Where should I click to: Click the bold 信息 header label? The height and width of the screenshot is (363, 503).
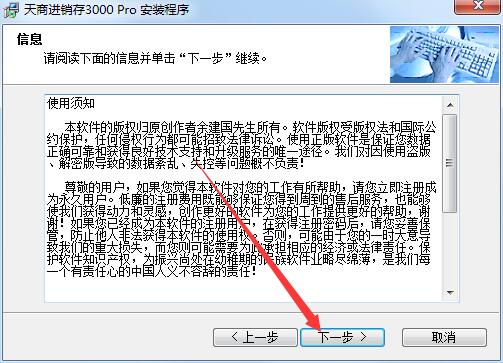[x=30, y=39]
